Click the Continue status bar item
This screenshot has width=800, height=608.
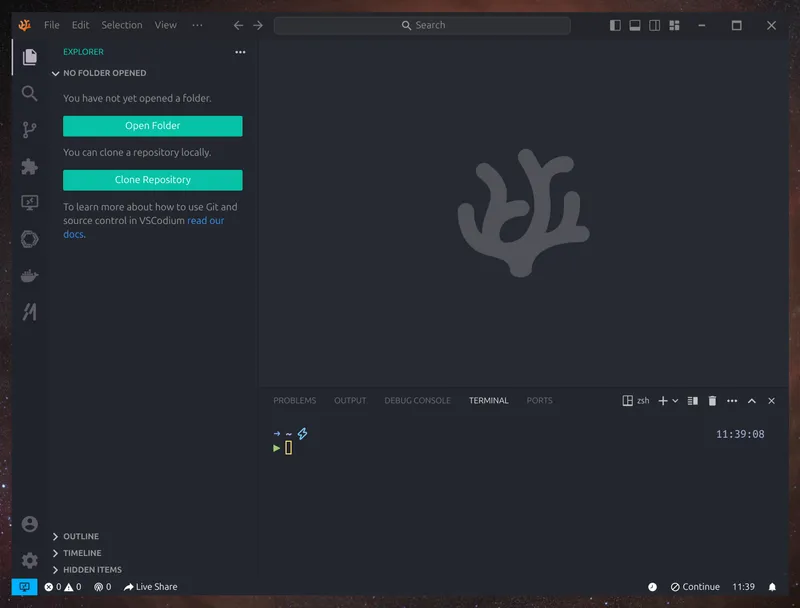point(695,587)
